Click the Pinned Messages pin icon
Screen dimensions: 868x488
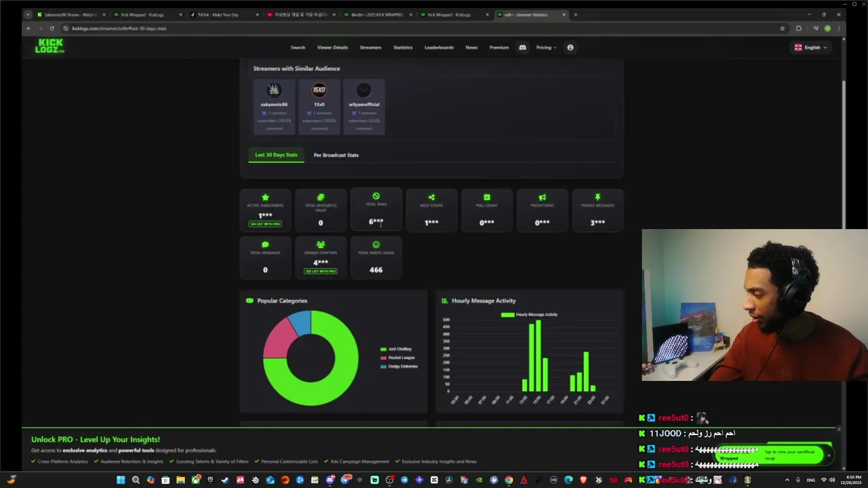[597, 197]
